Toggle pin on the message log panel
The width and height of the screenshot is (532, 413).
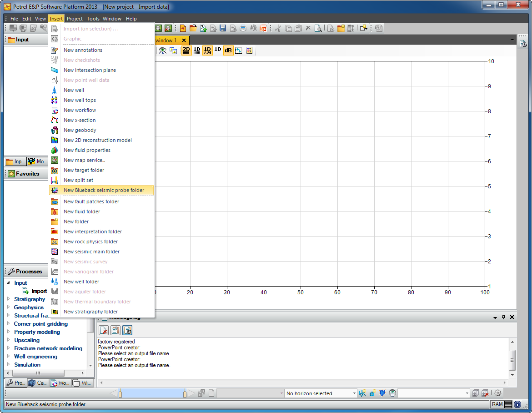tap(503, 317)
